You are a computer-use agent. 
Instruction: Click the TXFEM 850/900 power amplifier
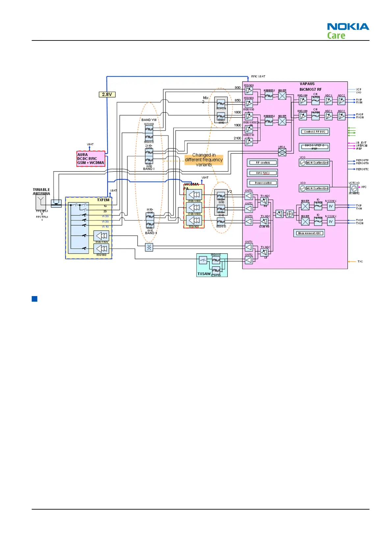101,248
